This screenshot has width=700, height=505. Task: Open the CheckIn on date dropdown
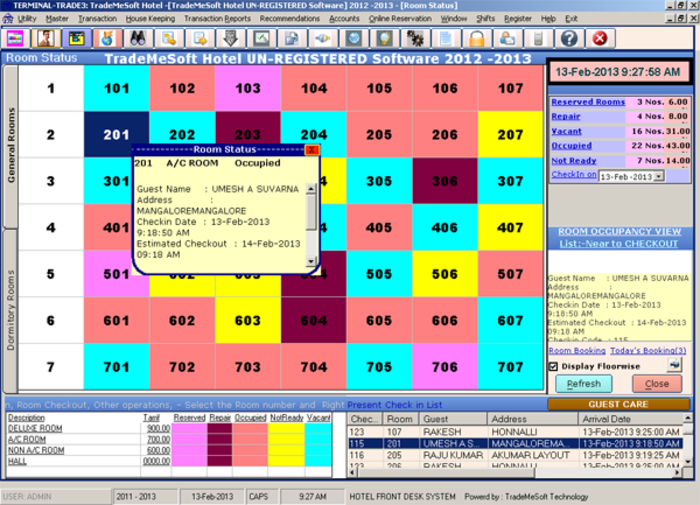[657, 175]
